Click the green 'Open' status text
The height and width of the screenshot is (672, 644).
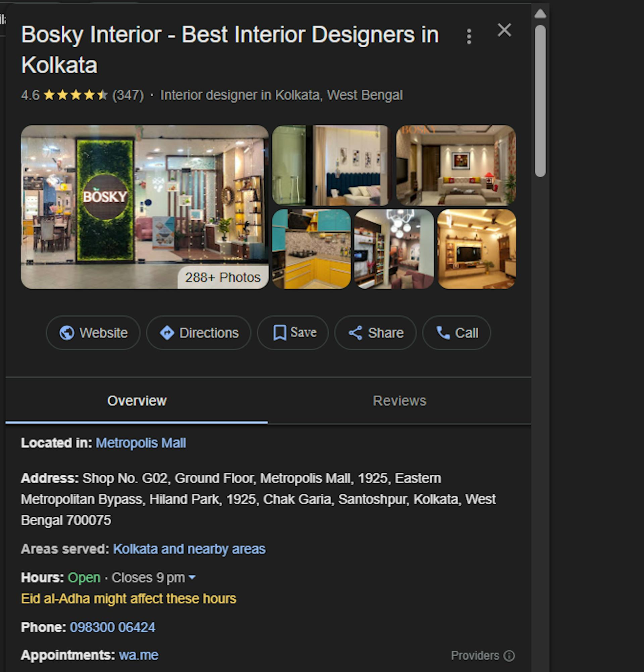[x=84, y=578]
